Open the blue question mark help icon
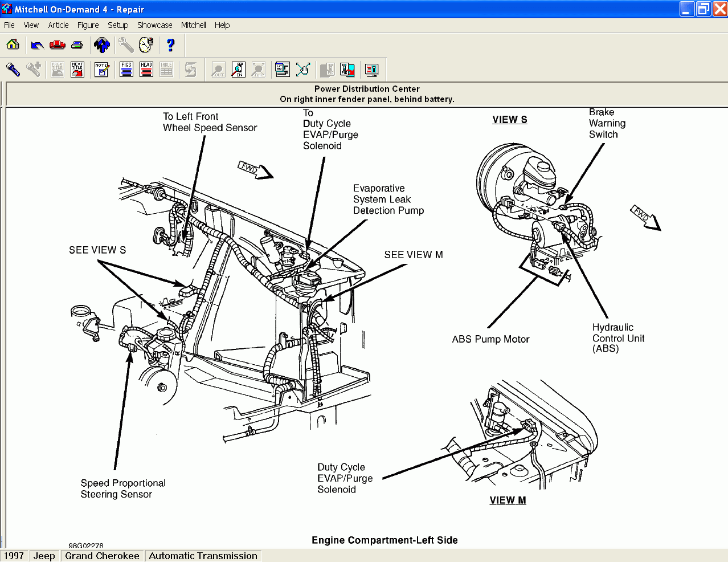This screenshot has width=728, height=562. coord(170,44)
